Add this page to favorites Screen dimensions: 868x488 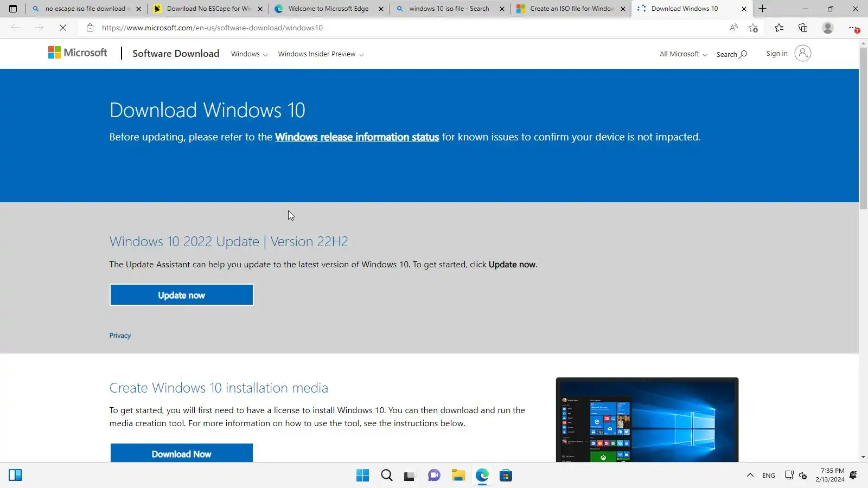(x=753, y=28)
